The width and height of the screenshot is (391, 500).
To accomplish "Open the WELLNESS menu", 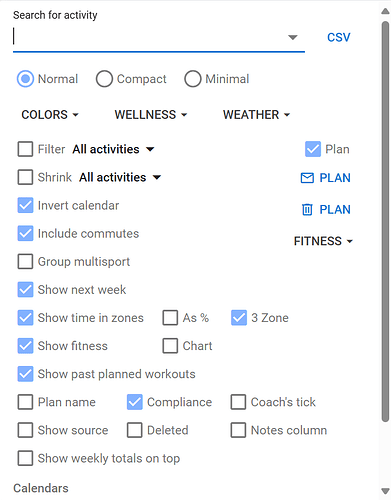I will click(x=151, y=115).
